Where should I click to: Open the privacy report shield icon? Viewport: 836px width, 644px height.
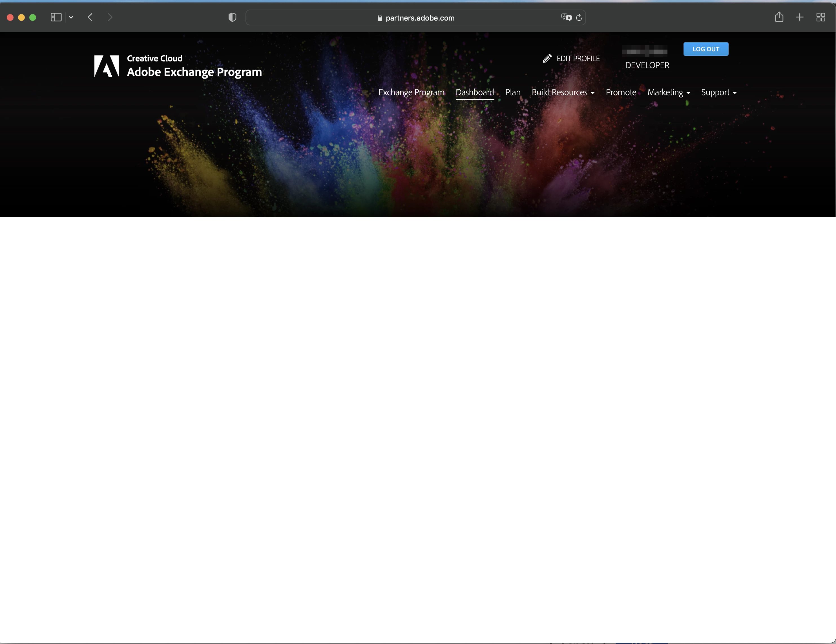[232, 17]
